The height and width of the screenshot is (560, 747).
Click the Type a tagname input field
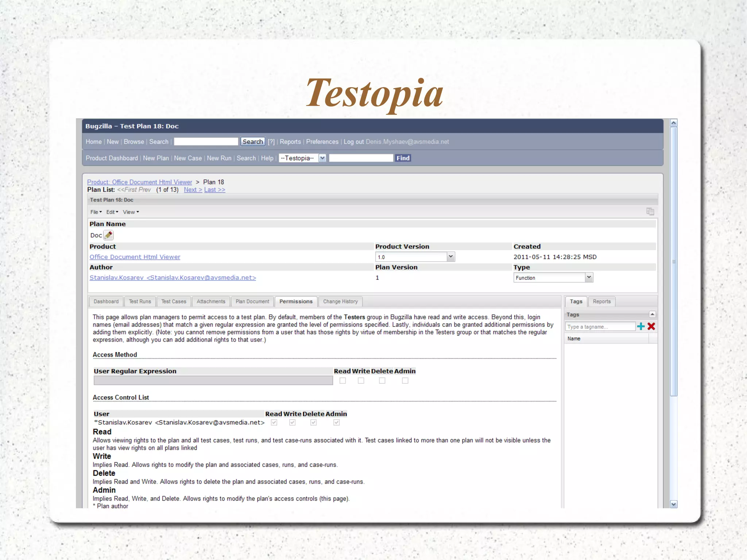[600, 327]
